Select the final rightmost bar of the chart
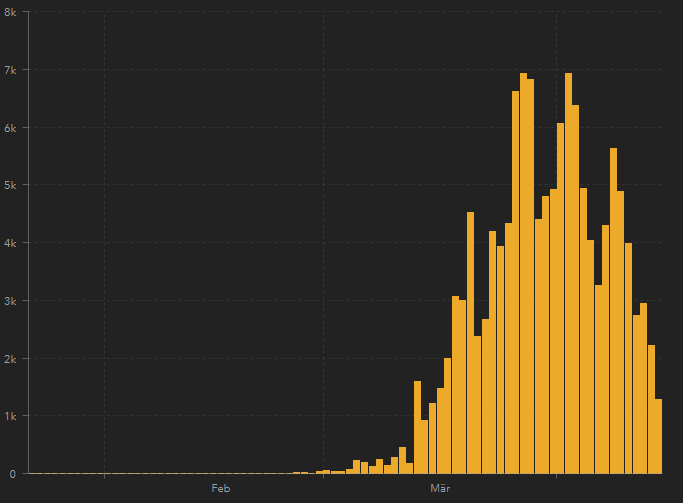This screenshot has height=503, width=683. (x=659, y=436)
